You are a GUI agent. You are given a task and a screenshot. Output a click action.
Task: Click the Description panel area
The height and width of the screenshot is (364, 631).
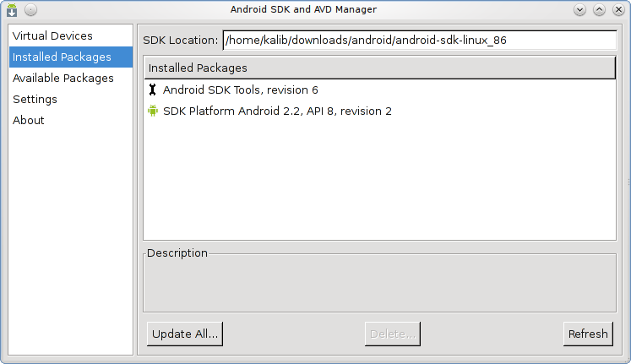pos(379,283)
